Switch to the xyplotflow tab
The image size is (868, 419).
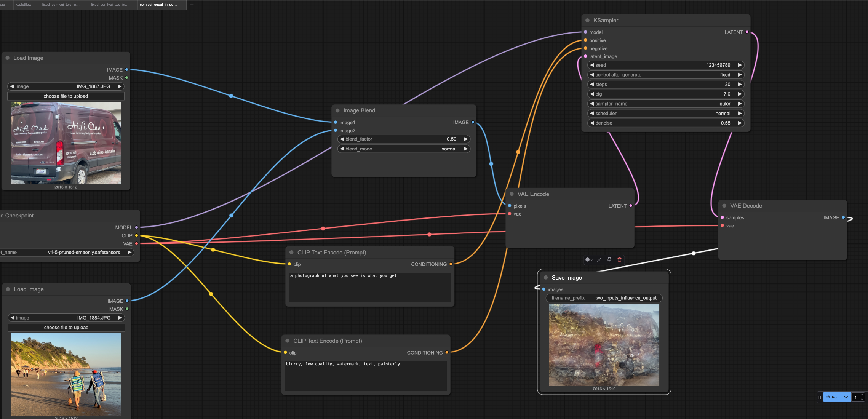pyautogui.click(x=24, y=5)
